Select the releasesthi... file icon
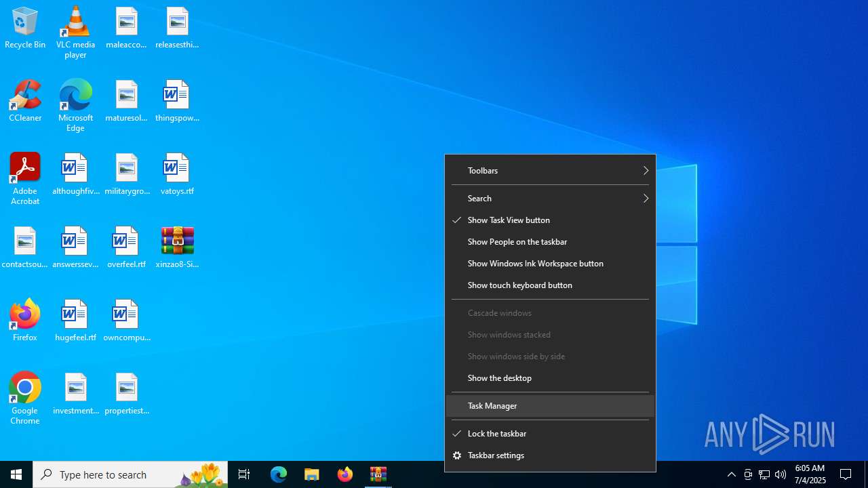 point(177,28)
